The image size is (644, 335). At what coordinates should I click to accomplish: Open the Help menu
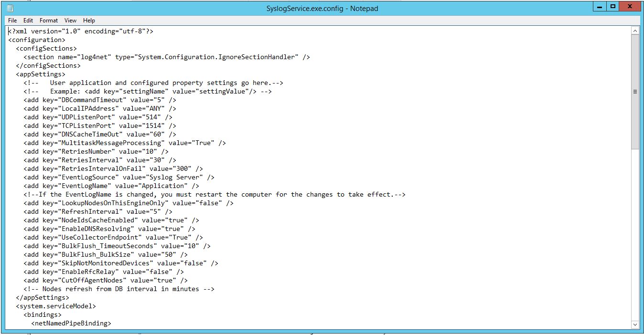click(89, 21)
